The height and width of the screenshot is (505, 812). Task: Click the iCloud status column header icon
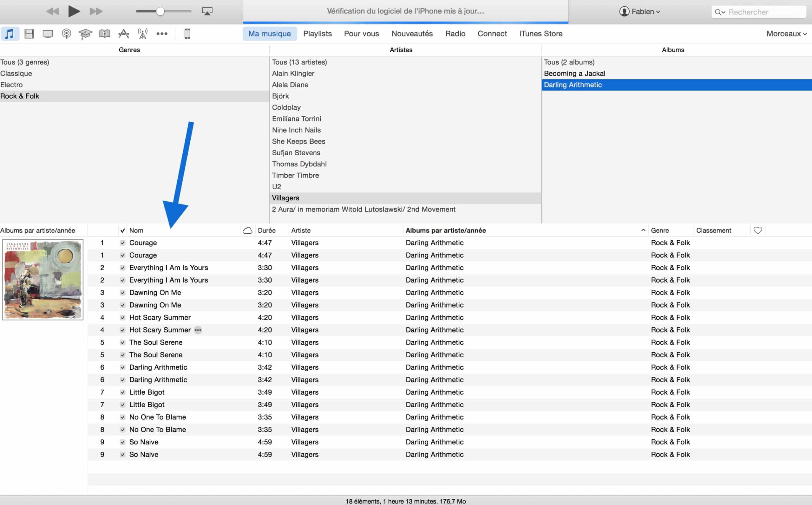(247, 230)
